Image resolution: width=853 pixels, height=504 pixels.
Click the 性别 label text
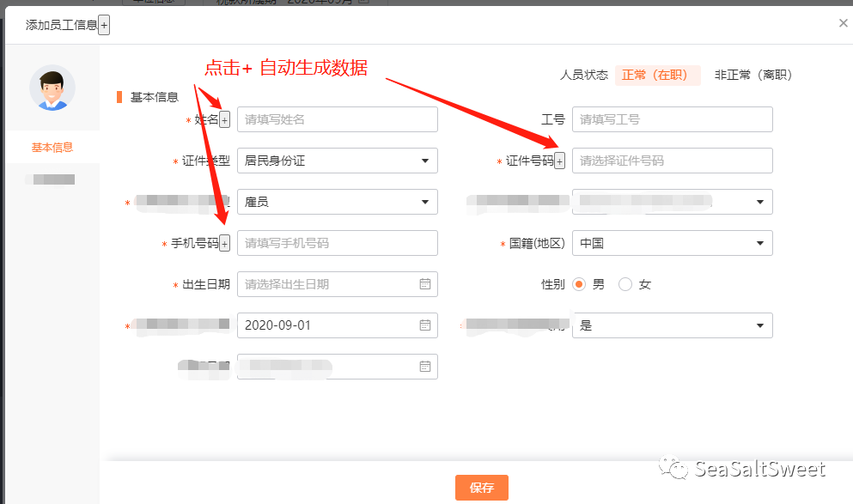(x=552, y=284)
